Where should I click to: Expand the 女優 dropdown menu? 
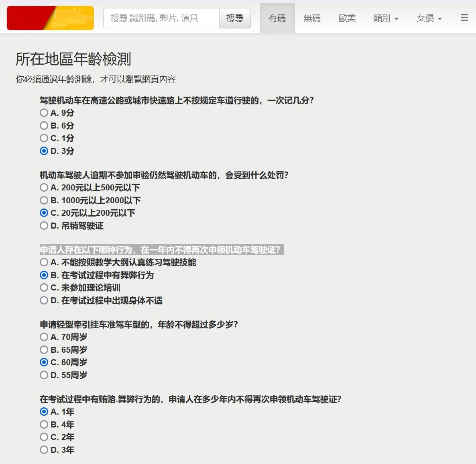coord(429,18)
